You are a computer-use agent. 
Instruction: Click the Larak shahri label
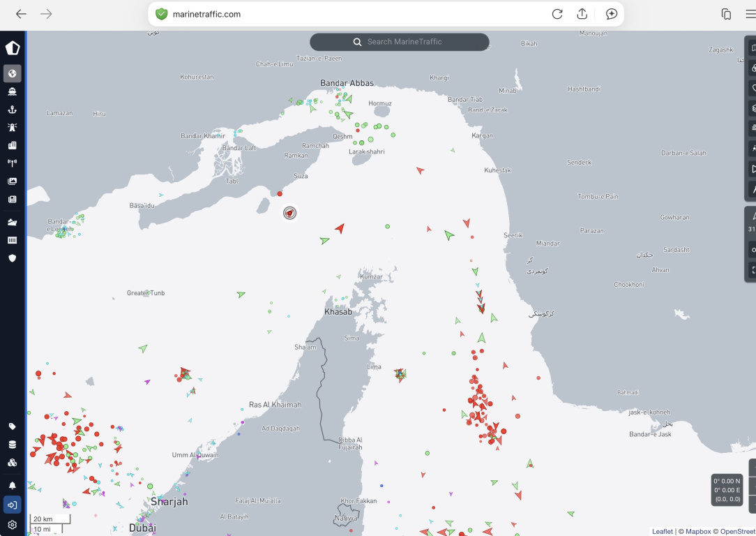pyautogui.click(x=366, y=151)
